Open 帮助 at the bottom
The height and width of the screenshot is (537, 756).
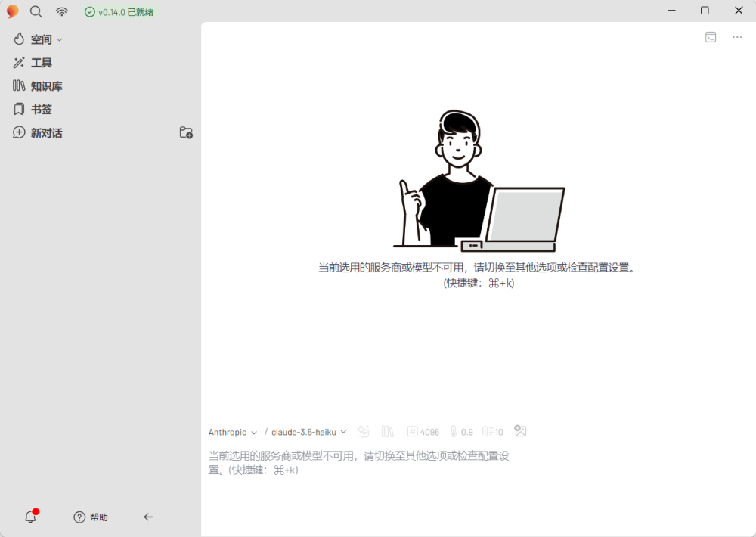pyautogui.click(x=91, y=517)
